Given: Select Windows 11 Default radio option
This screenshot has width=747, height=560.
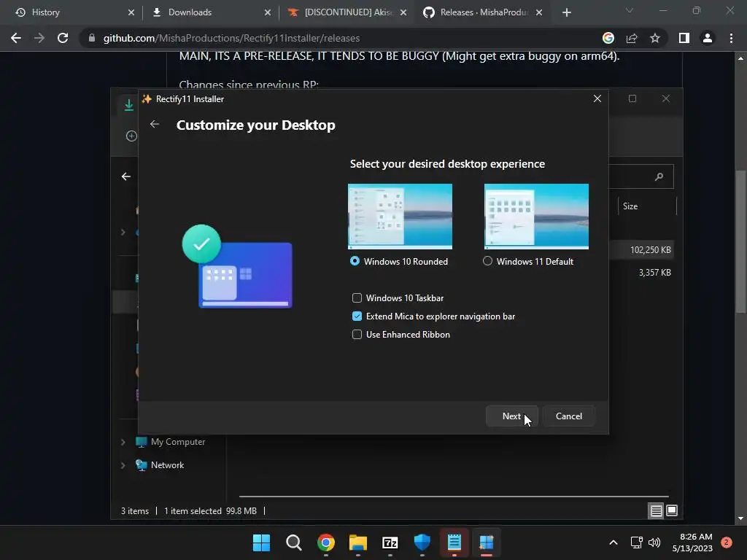Looking at the screenshot, I should tap(487, 261).
